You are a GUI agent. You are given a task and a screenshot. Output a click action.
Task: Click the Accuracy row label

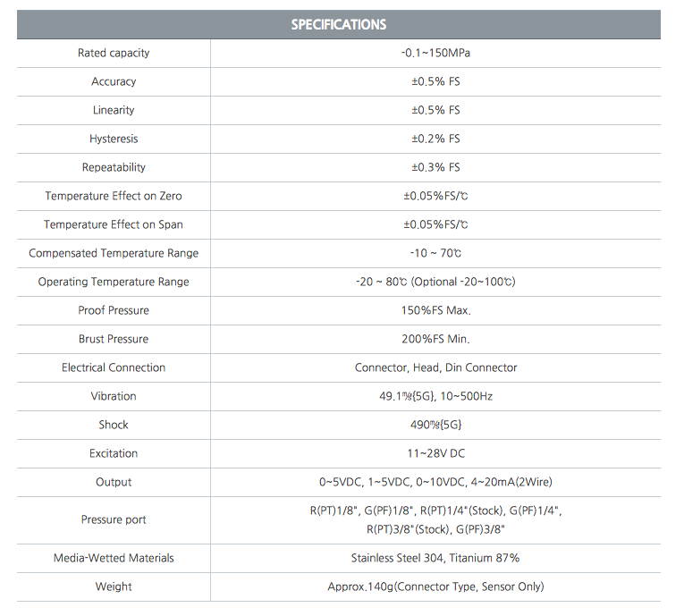114,81
